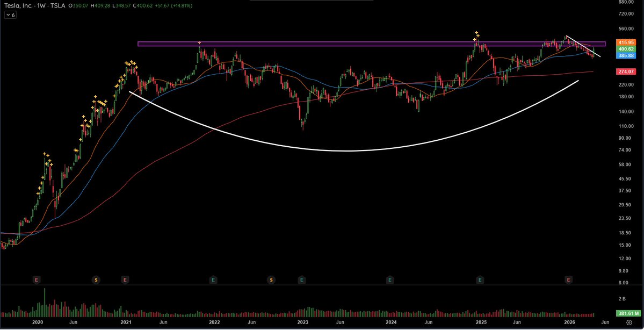
Task: Click the 12.00 price axis value
Action: click(x=625, y=258)
